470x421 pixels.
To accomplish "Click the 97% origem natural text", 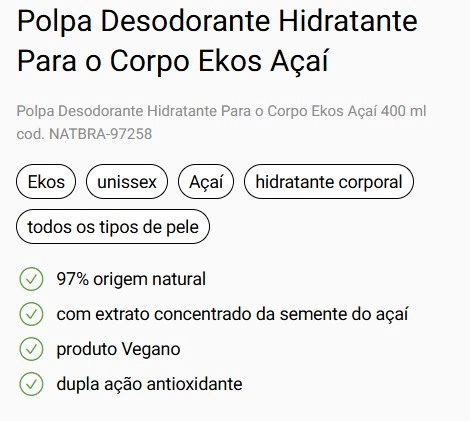I will click(131, 279).
